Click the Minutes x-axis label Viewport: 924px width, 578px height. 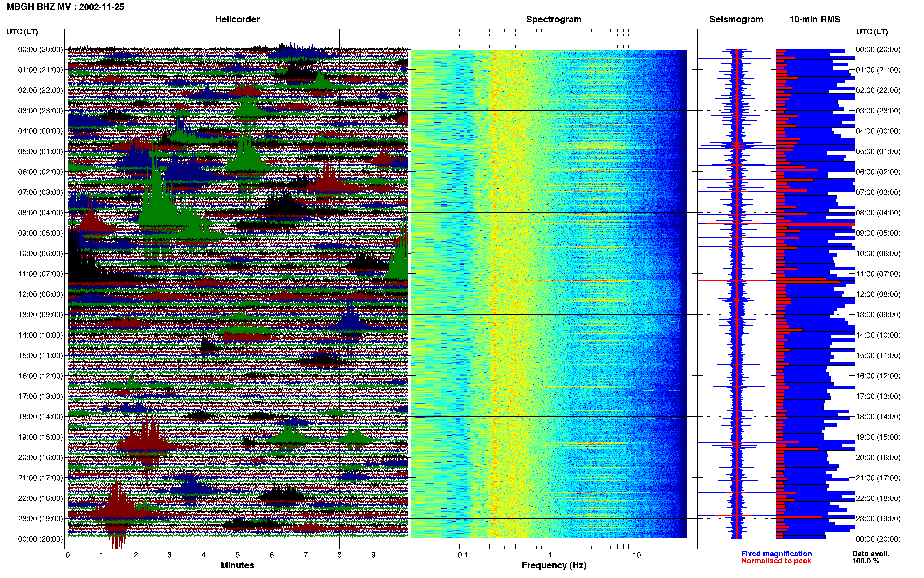(237, 565)
